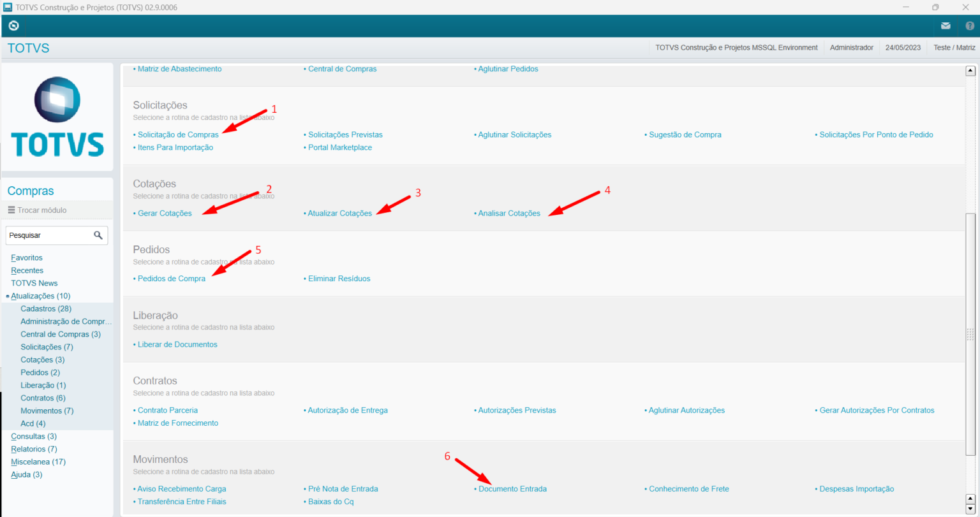Expand Consultas (3) menu

(x=34, y=436)
